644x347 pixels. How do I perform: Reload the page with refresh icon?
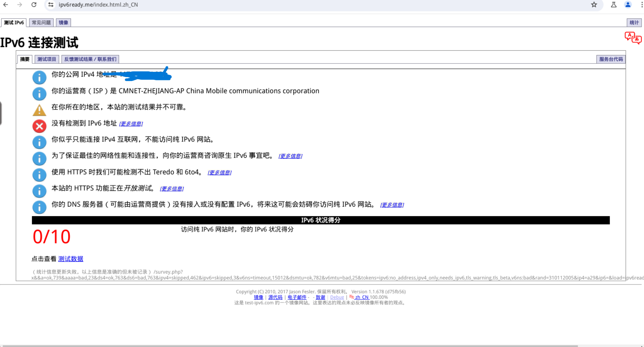pyautogui.click(x=34, y=5)
